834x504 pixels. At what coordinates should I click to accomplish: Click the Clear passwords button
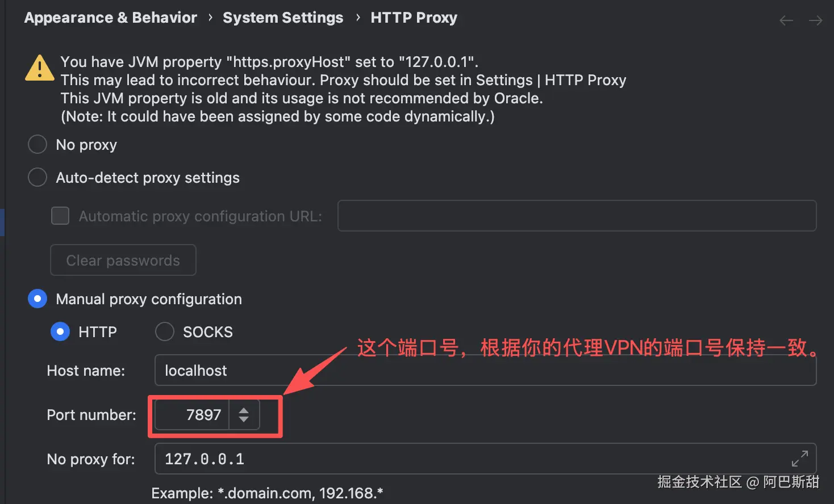(123, 261)
